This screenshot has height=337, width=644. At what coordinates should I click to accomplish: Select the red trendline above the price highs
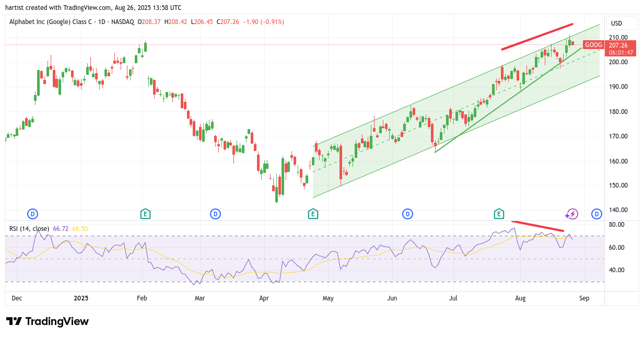(x=537, y=37)
